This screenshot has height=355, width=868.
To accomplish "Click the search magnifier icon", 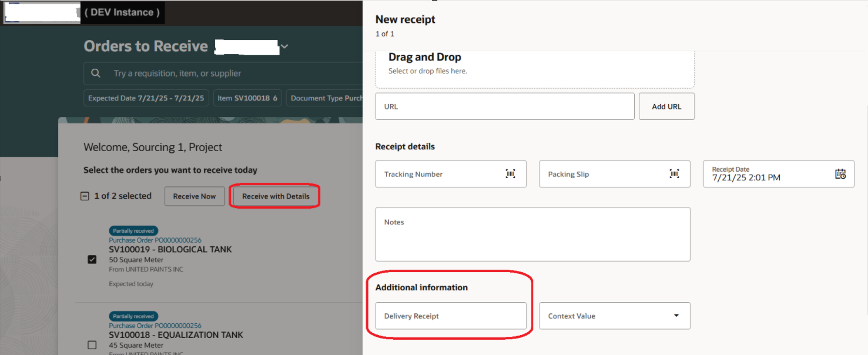I will click(x=96, y=73).
